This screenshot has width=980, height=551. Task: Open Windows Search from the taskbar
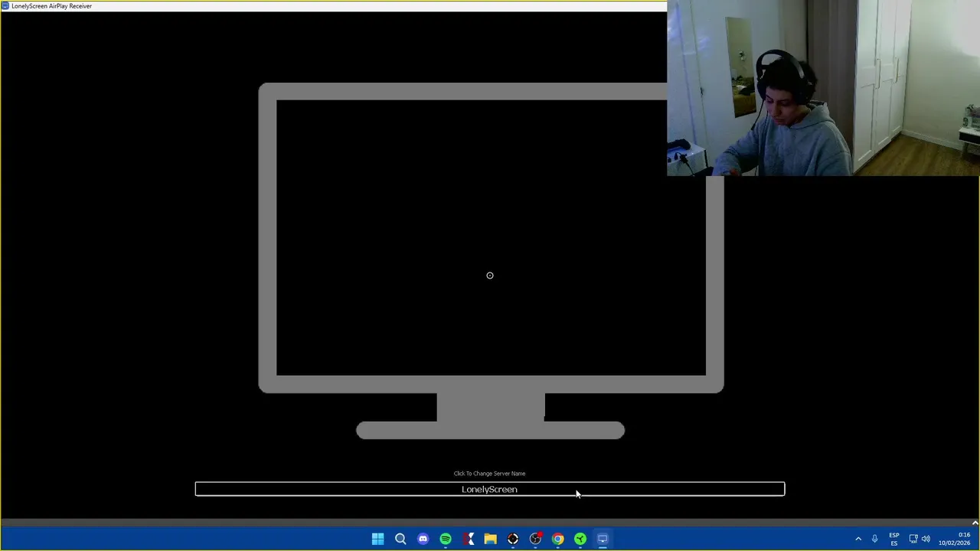coord(400,539)
